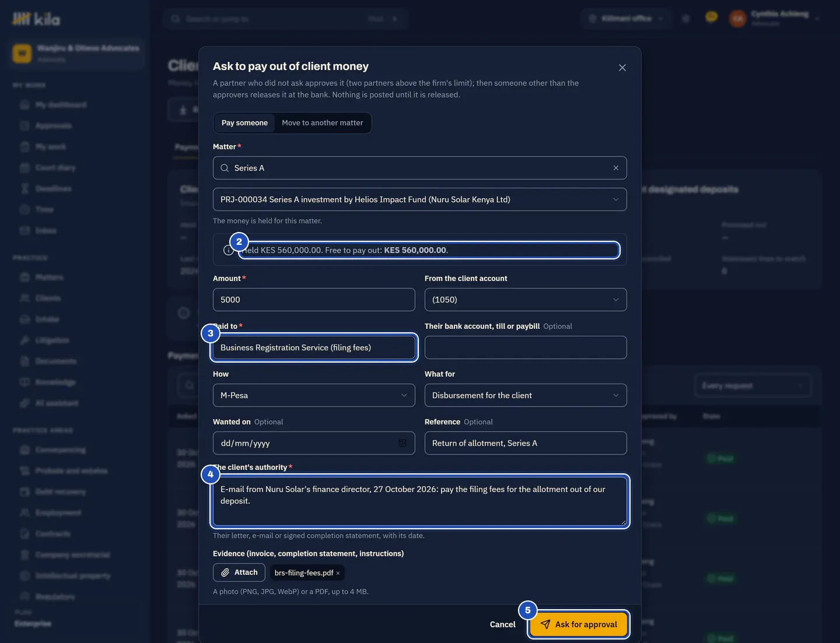The height and width of the screenshot is (643, 840).
Task: Click the Wanted on date field
Action: [x=314, y=443]
